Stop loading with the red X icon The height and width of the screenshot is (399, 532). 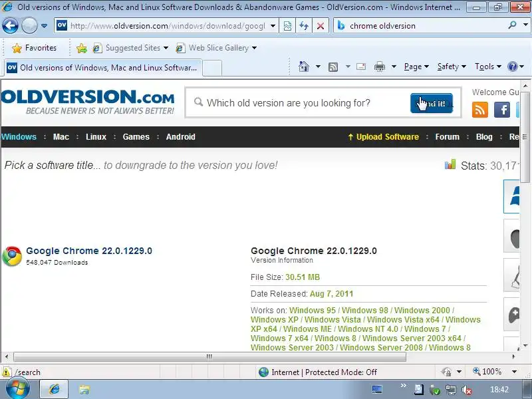[x=321, y=26]
